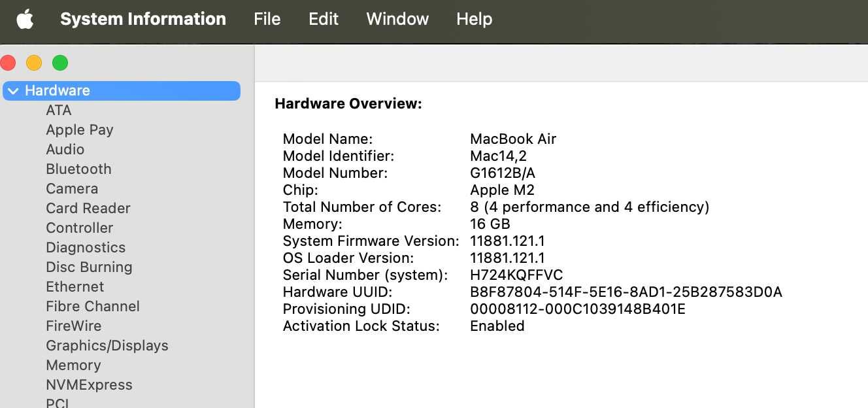Viewport: 868px width, 408px height.
Task: Click the Hardware UUID value
Action: coord(626,292)
